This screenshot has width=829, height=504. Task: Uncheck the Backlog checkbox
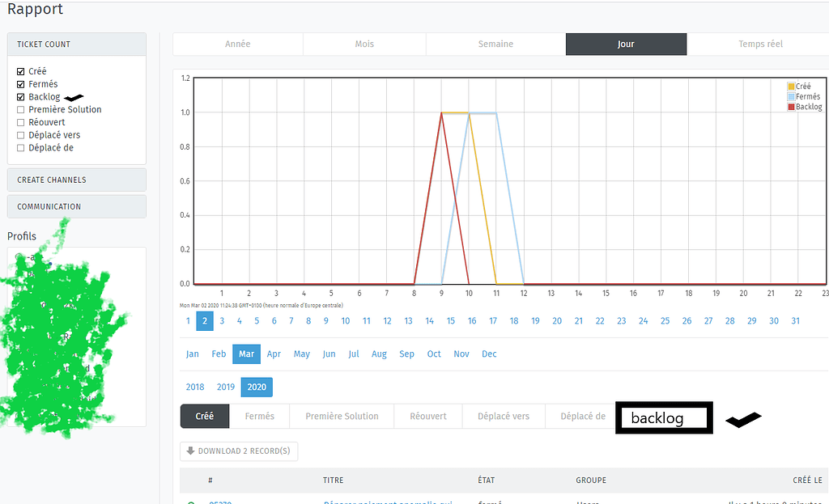[x=22, y=96]
